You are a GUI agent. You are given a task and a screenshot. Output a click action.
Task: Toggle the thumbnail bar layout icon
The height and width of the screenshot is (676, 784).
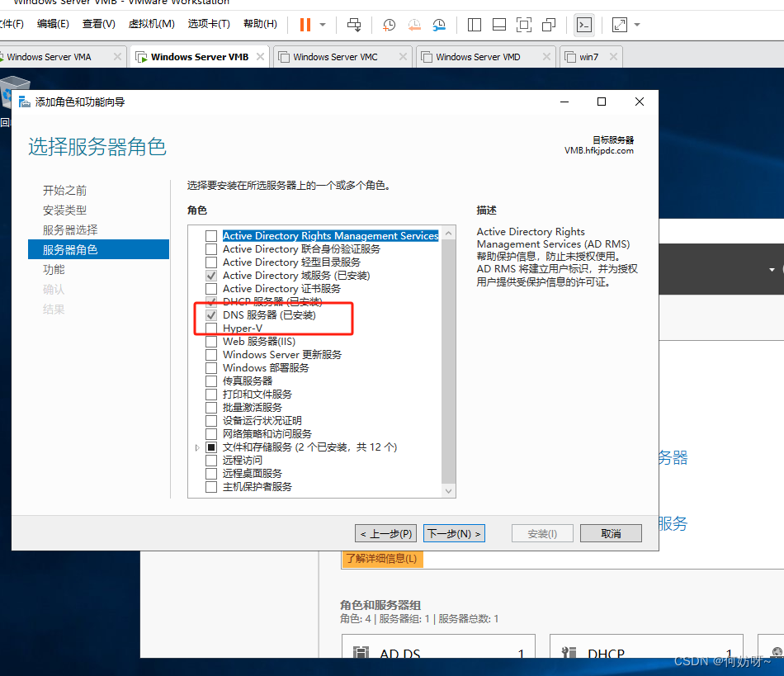pos(499,25)
